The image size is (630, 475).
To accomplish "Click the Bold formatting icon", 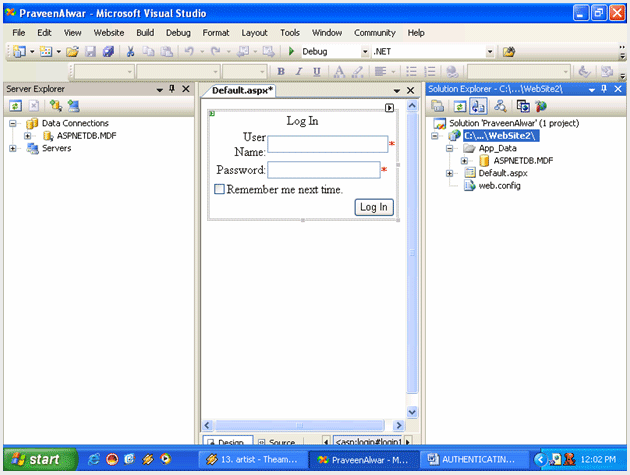I will click(281, 72).
